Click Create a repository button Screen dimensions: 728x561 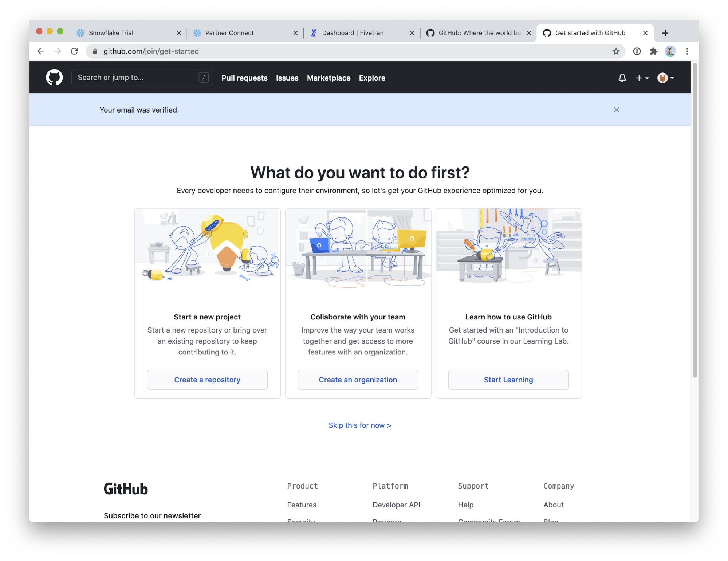(207, 380)
